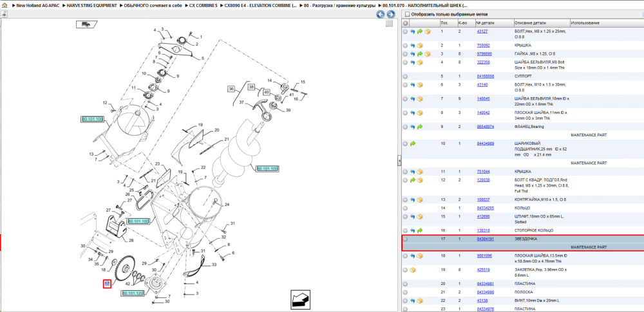Open part number link 9801096
644x312 pixels.
(x=484, y=256)
